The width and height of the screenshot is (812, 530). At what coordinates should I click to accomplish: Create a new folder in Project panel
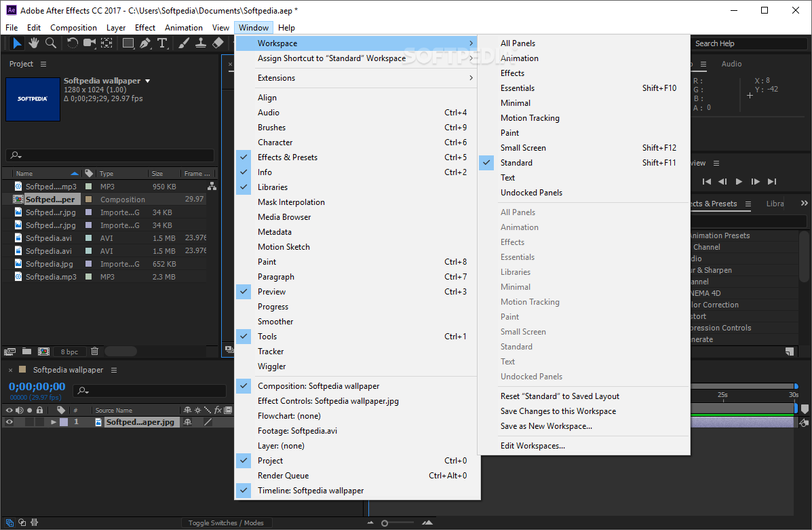(x=26, y=352)
